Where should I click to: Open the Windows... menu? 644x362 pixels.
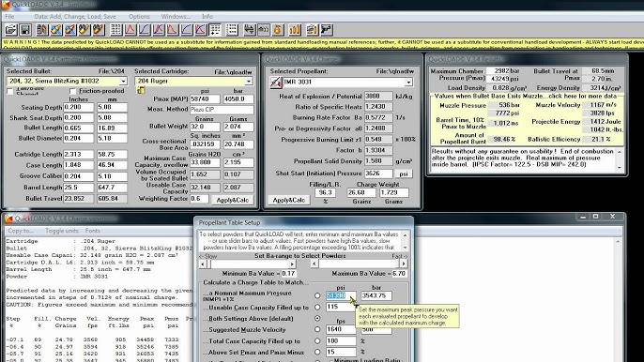click(x=176, y=17)
